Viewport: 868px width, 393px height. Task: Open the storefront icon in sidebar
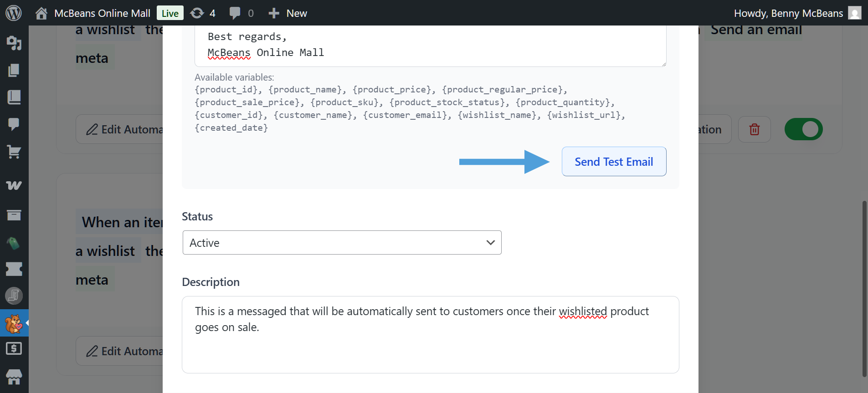(x=14, y=377)
